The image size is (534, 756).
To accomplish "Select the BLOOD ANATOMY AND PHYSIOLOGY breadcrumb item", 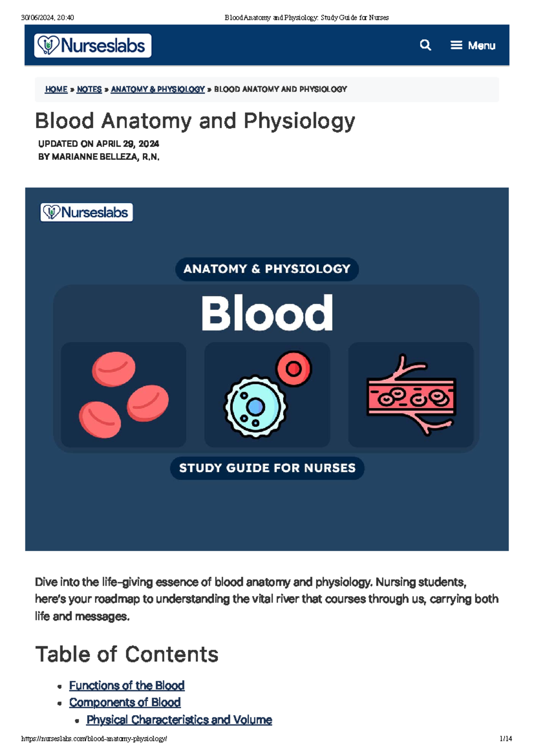I will 280,89.
